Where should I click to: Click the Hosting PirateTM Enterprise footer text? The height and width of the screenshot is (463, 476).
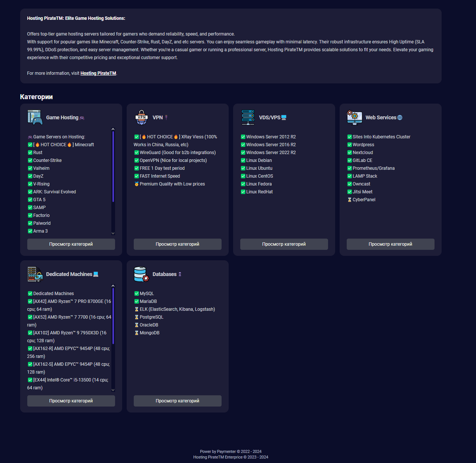[x=230, y=457]
